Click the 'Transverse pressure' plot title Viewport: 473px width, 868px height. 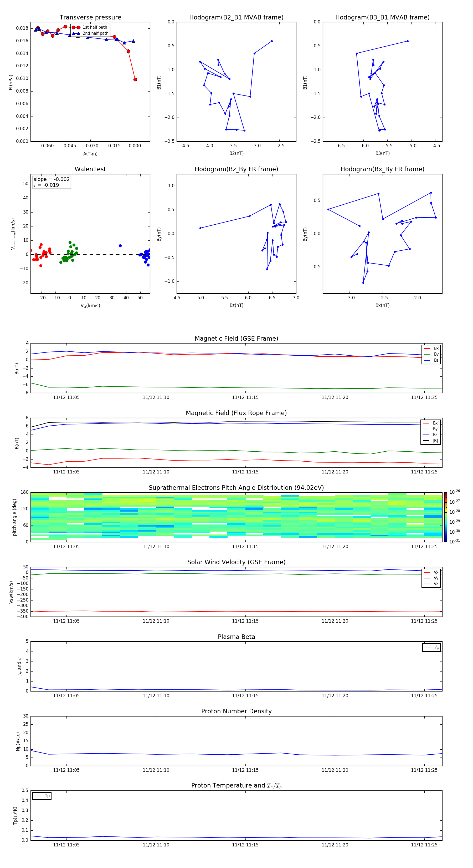point(90,18)
